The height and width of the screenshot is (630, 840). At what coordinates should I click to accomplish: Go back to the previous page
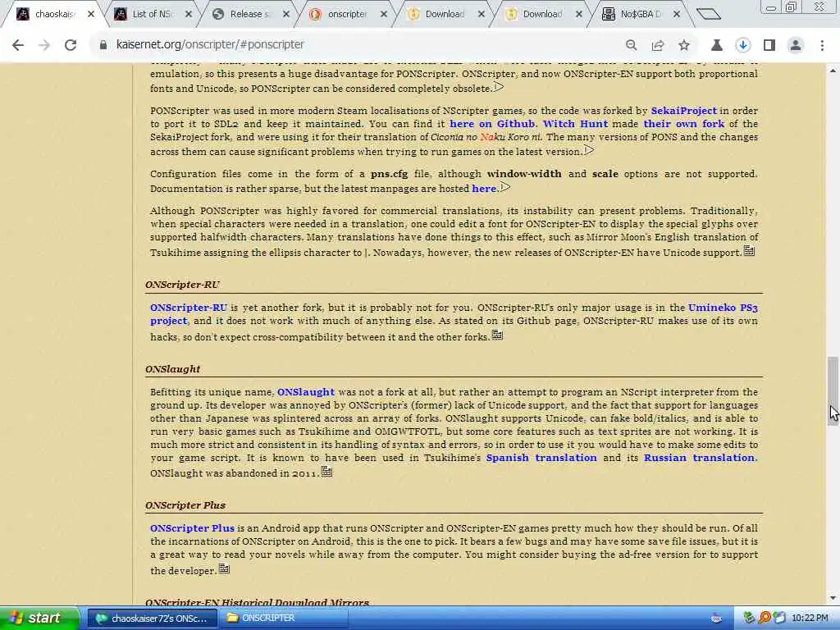[x=18, y=45]
